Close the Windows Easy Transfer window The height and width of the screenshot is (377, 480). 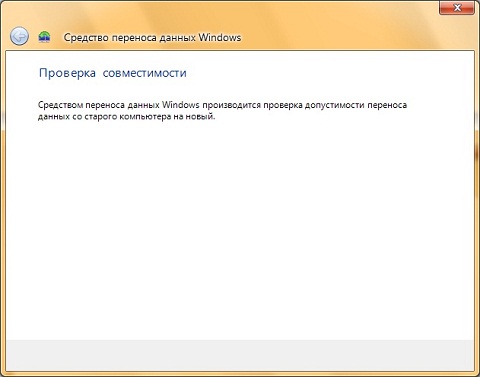coord(457,8)
